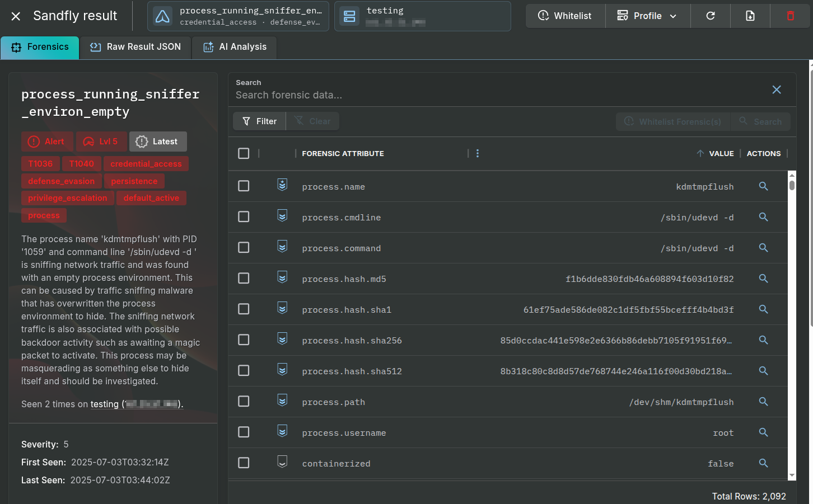Click the magnifier icon in the process.path row

point(763,402)
